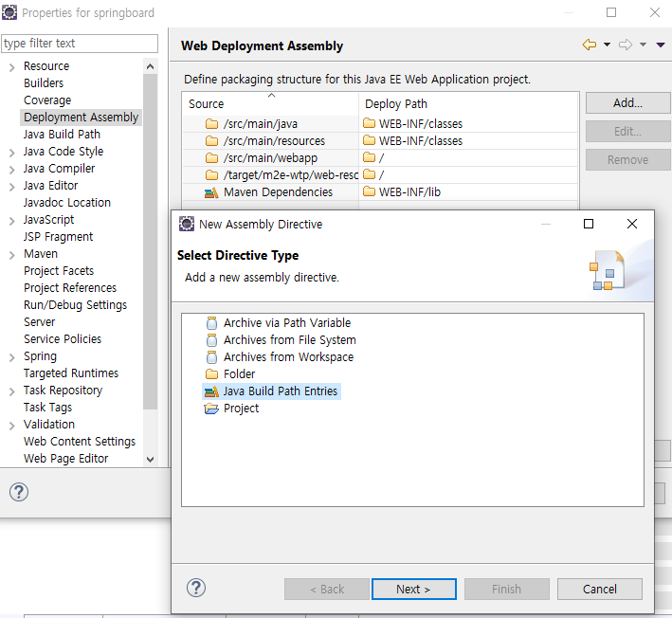Click the Project directive folder icon

click(x=211, y=409)
